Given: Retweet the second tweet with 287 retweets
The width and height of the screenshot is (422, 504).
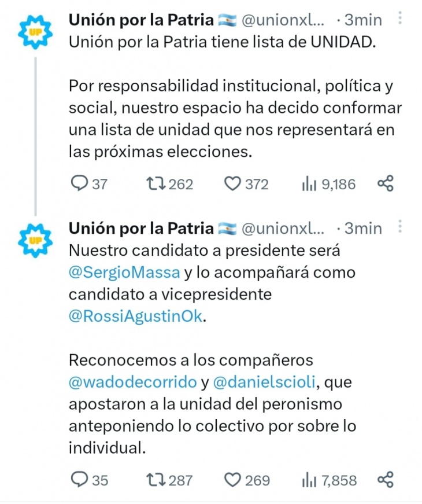Looking at the screenshot, I should pos(157,480).
